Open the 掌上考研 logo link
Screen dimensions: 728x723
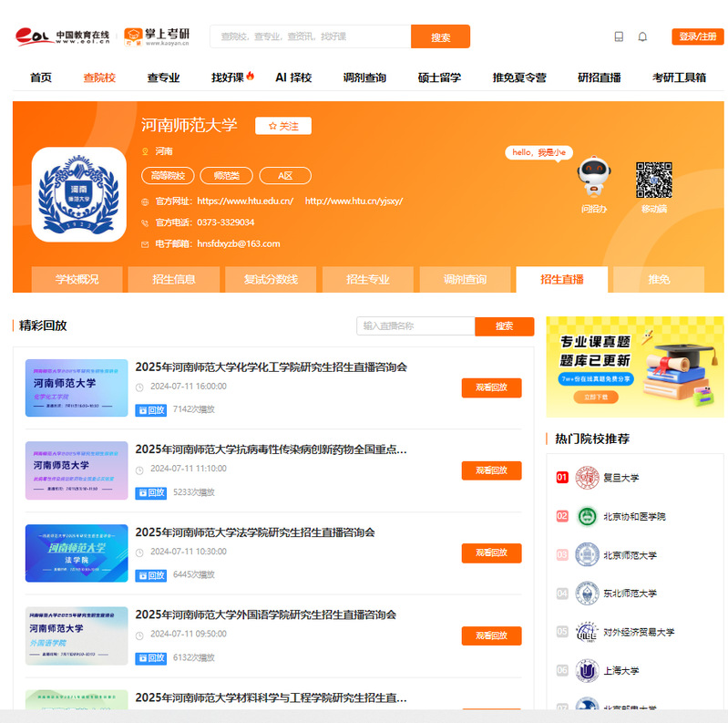[158, 36]
